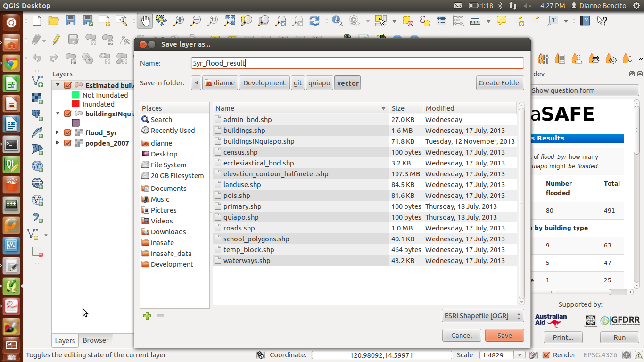Click the Zoom Out magnifier tool
The width and height of the screenshot is (644, 362).
click(196, 21)
